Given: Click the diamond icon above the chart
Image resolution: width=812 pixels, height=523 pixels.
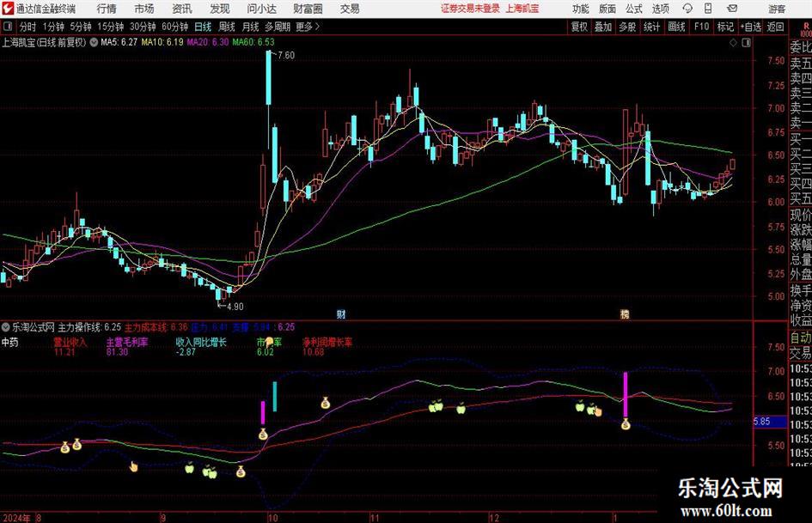Looking at the screenshot, I should click(x=733, y=43).
